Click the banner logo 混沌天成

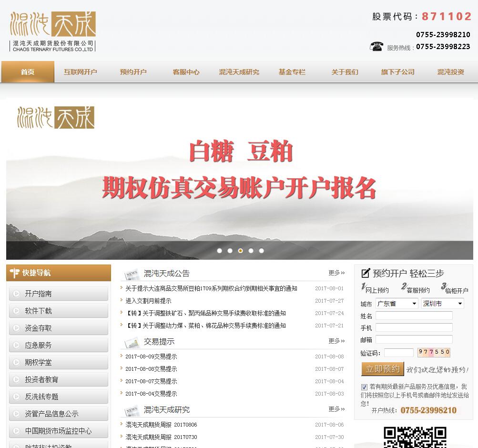[56, 117]
